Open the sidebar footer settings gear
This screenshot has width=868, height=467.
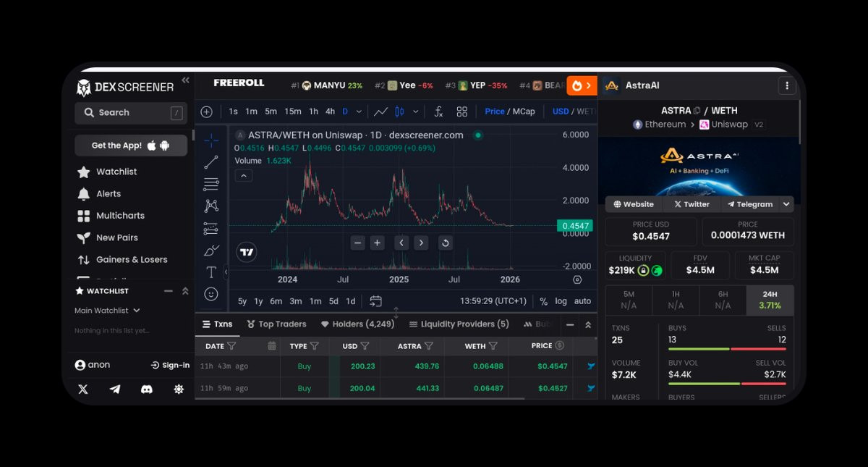[x=179, y=389]
